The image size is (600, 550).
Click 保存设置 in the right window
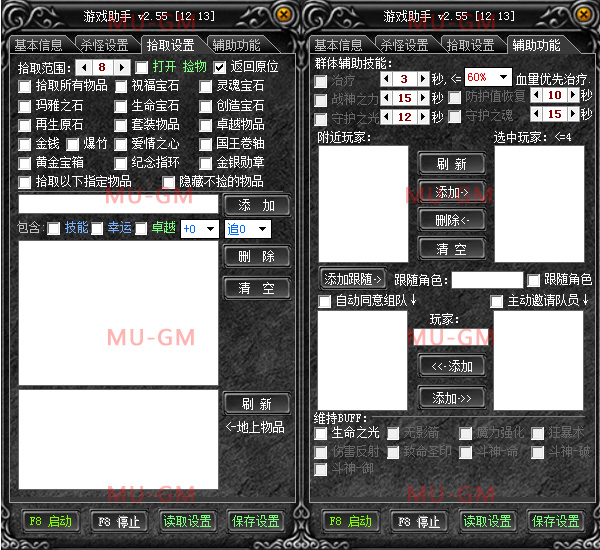click(x=555, y=521)
